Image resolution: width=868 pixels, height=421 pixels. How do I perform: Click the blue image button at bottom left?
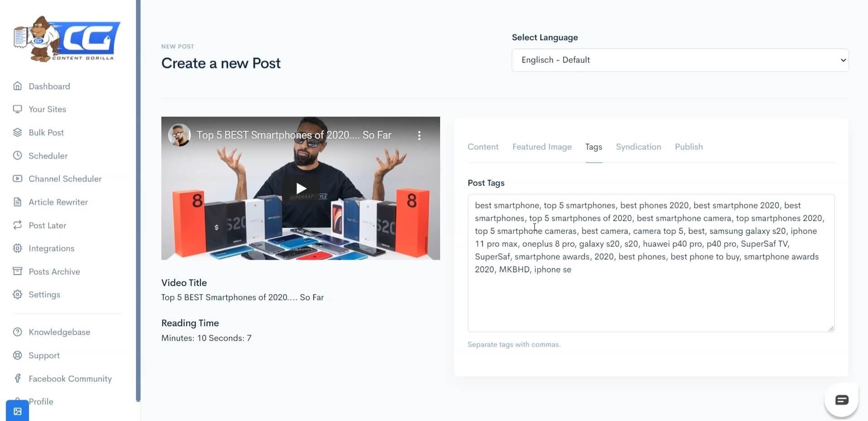pos(17,411)
